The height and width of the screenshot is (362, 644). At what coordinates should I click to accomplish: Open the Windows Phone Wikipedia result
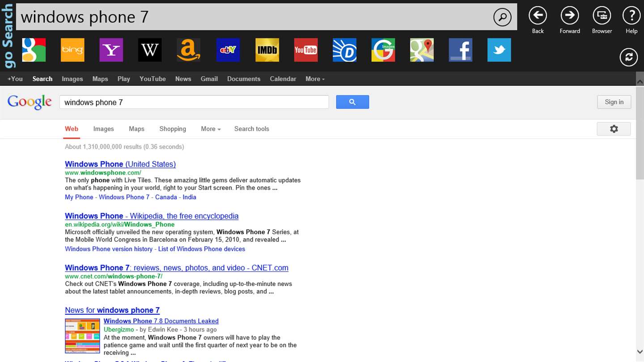152,216
